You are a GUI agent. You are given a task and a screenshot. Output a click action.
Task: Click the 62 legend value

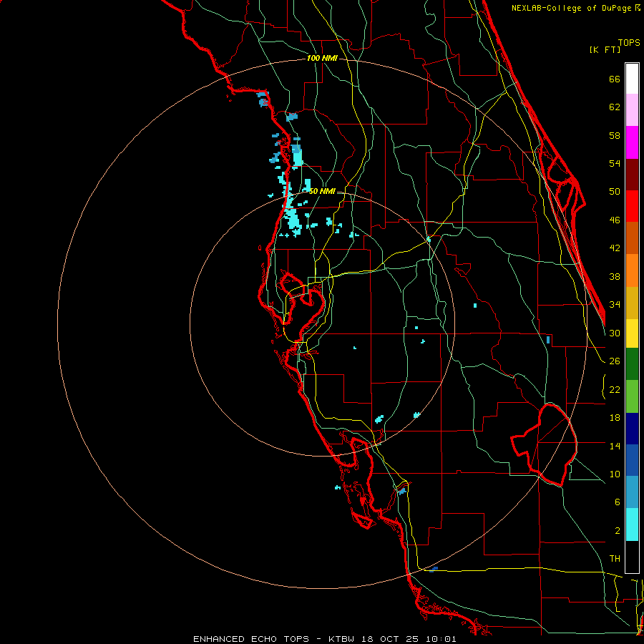[615, 107]
